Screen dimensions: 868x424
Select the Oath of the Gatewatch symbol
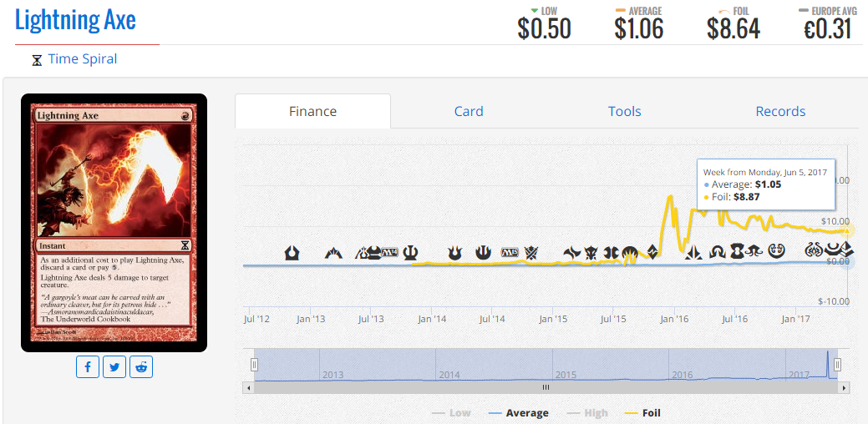pyautogui.click(x=693, y=252)
